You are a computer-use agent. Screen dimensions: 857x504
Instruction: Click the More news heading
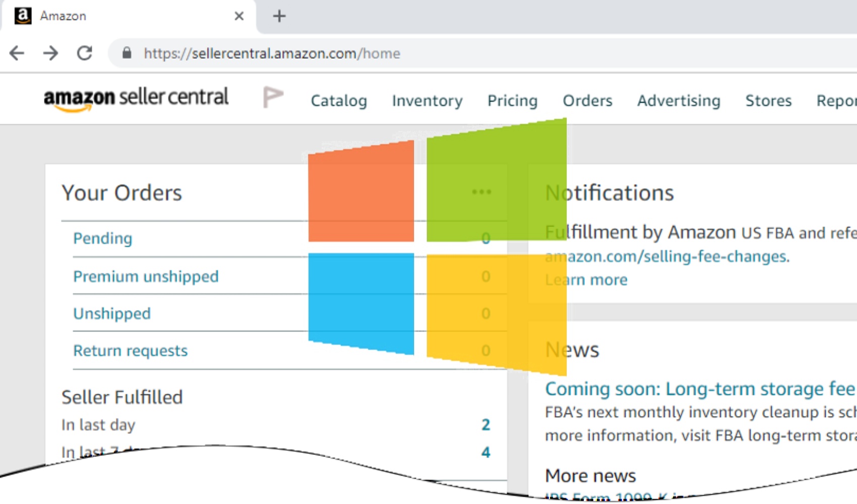(x=590, y=476)
